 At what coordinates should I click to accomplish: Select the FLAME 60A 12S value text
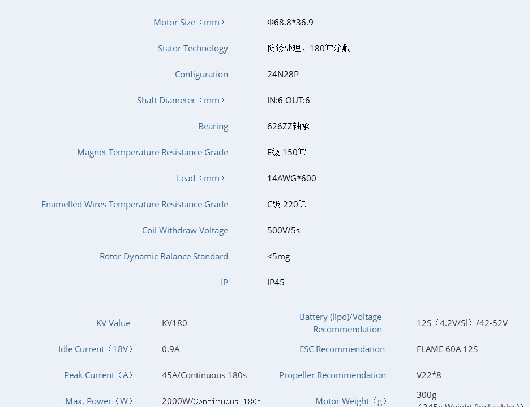click(x=447, y=349)
